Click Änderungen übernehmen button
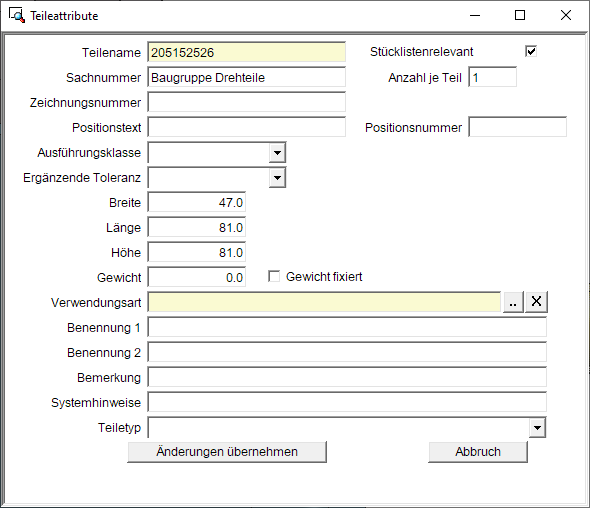This screenshot has width=590, height=508. (x=227, y=452)
